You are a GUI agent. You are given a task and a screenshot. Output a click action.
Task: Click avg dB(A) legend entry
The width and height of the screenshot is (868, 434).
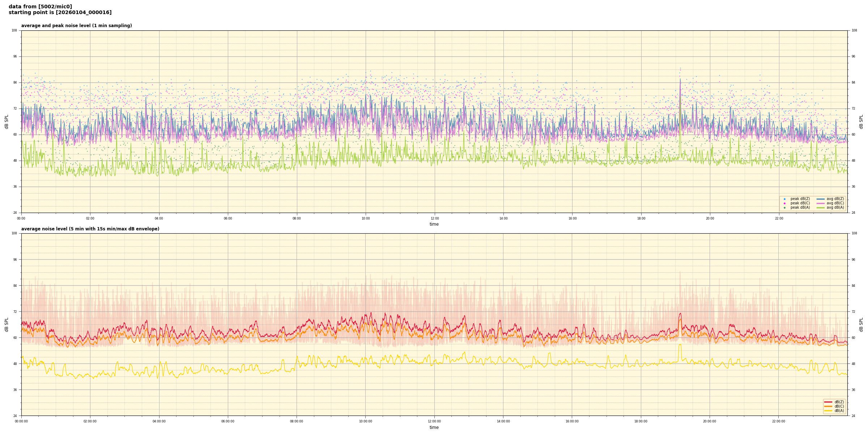tap(835, 208)
